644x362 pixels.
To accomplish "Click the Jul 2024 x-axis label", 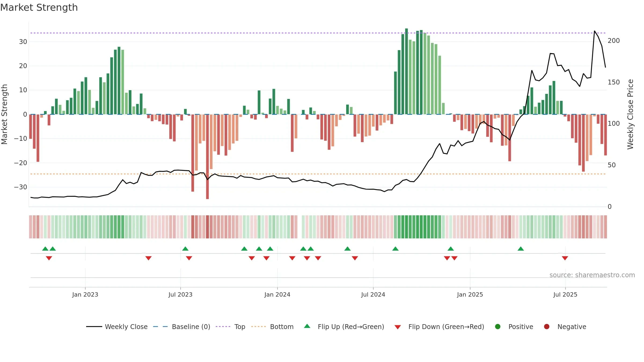I will pos(373,294).
